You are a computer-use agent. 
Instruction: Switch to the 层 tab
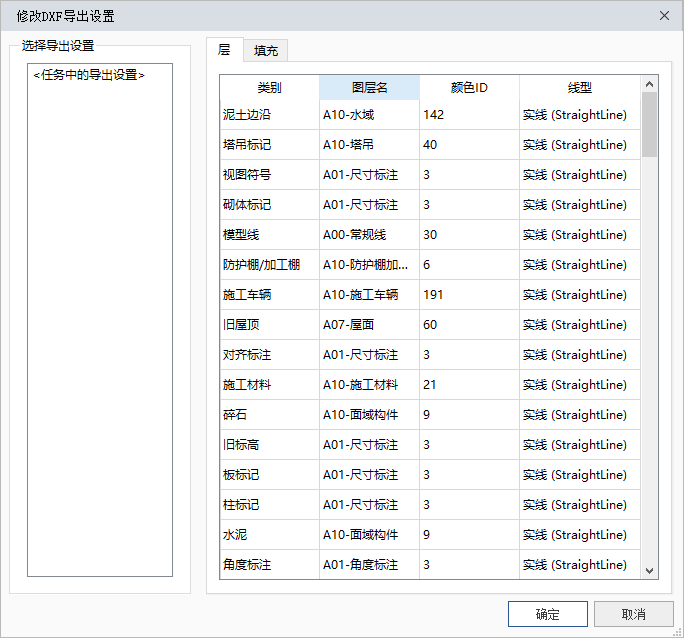pos(224,50)
